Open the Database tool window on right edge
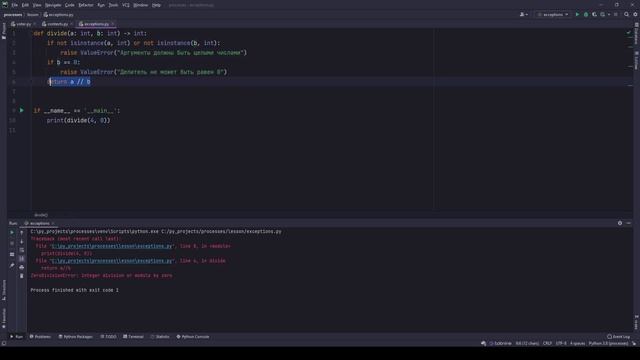Screen dimensions: 640x360 pyautogui.click(x=636, y=33)
